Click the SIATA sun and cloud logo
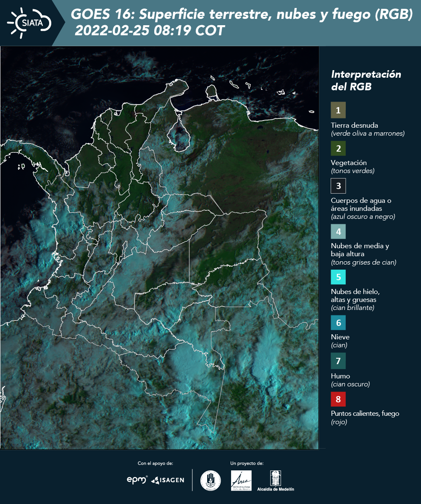The image size is (421, 504). (x=29, y=22)
